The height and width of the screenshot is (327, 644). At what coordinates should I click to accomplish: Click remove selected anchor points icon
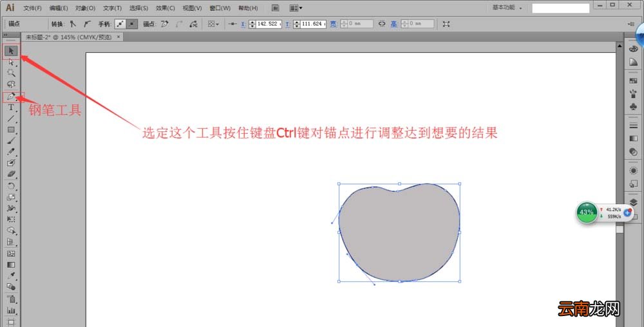click(165, 24)
